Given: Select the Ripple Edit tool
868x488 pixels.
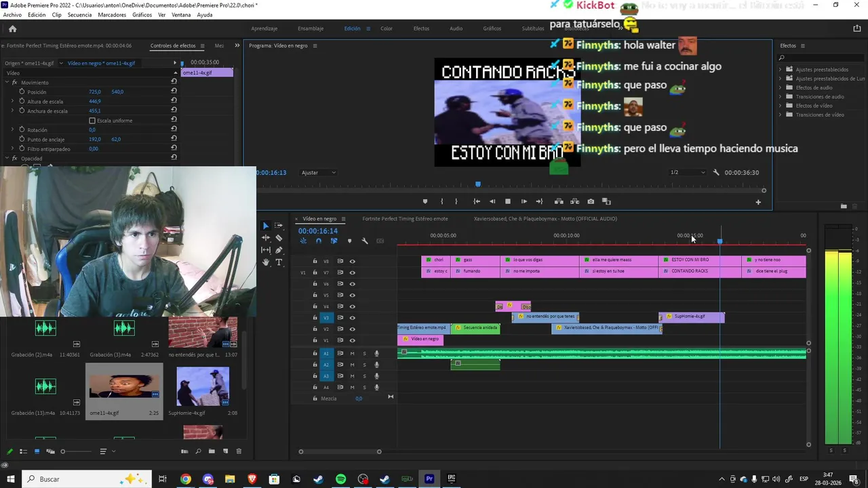Looking at the screenshot, I should tap(266, 238).
